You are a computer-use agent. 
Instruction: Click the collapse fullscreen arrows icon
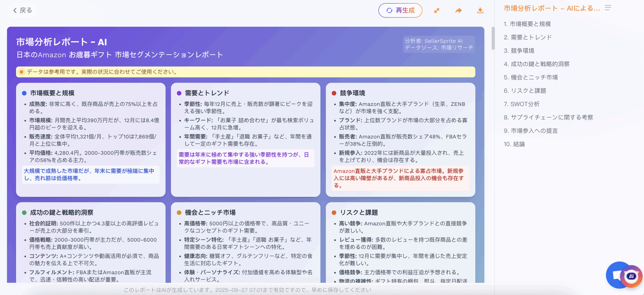pos(437,10)
